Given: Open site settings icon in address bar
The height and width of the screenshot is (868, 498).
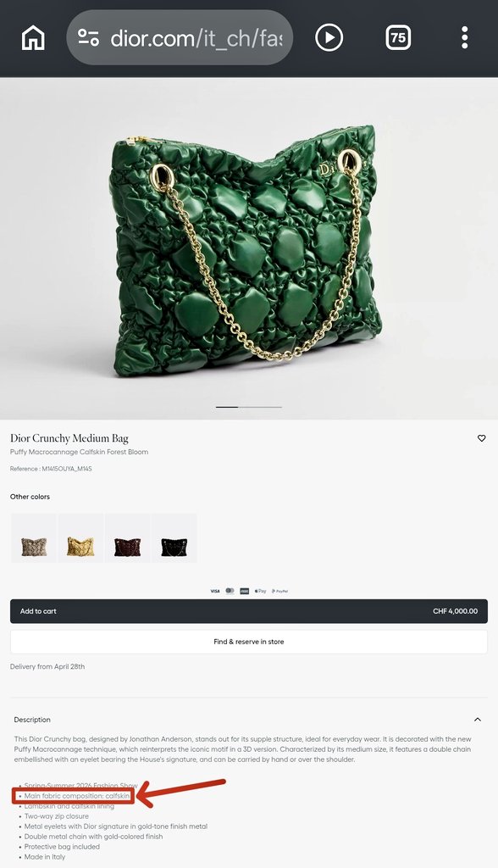Looking at the screenshot, I should [89, 37].
